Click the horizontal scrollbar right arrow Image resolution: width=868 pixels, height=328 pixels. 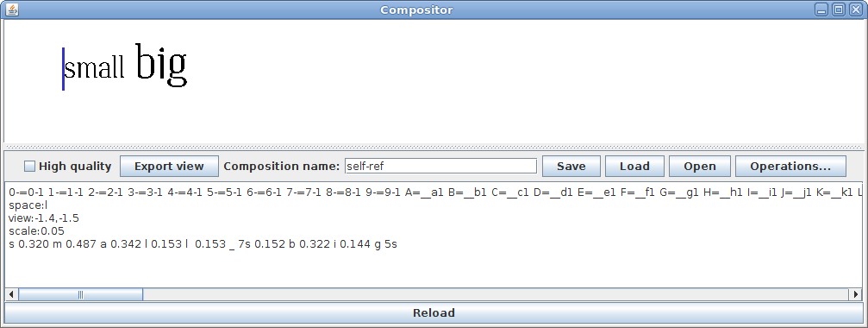(857, 294)
